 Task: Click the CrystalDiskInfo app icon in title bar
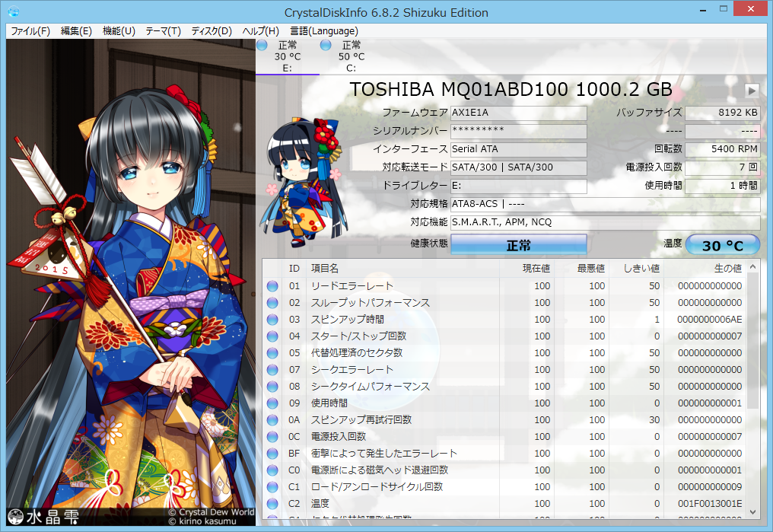coord(13,12)
